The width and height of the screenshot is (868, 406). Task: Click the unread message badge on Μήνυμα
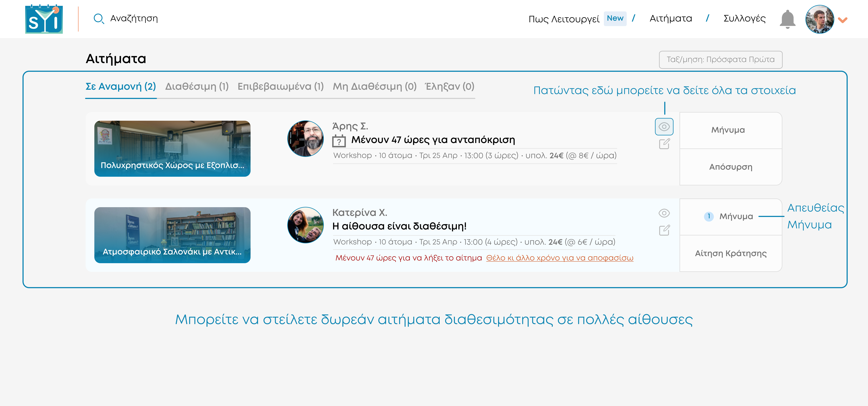pos(709,216)
